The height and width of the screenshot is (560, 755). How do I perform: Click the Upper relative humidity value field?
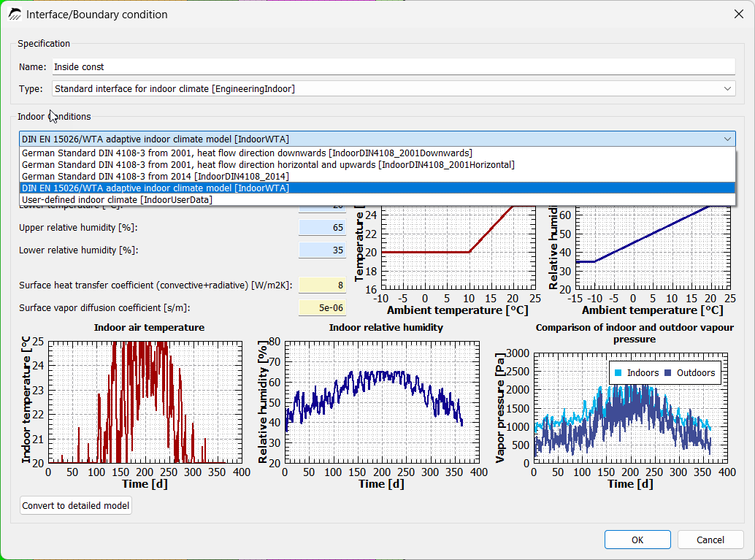pyautogui.click(x=322, y=227)
